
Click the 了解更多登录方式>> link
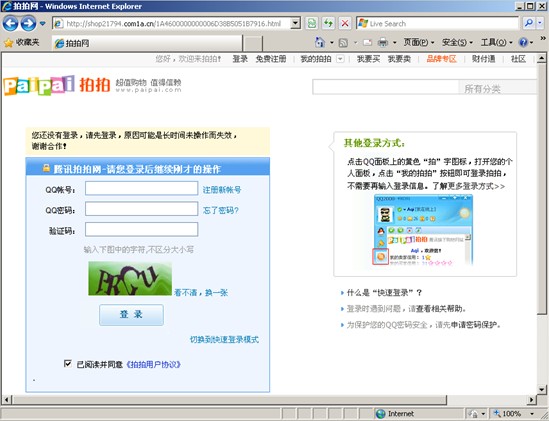(x=468, y=186)
